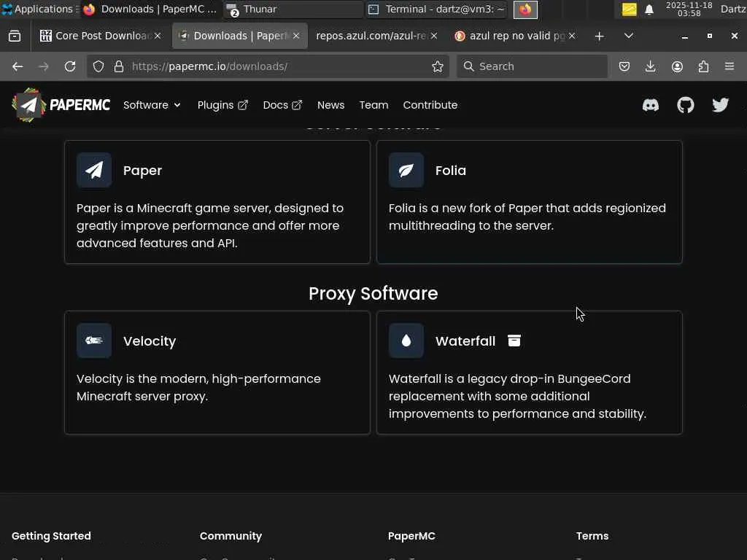
Task: Click the Getting Started footer heading
Action: coord(52,536)
